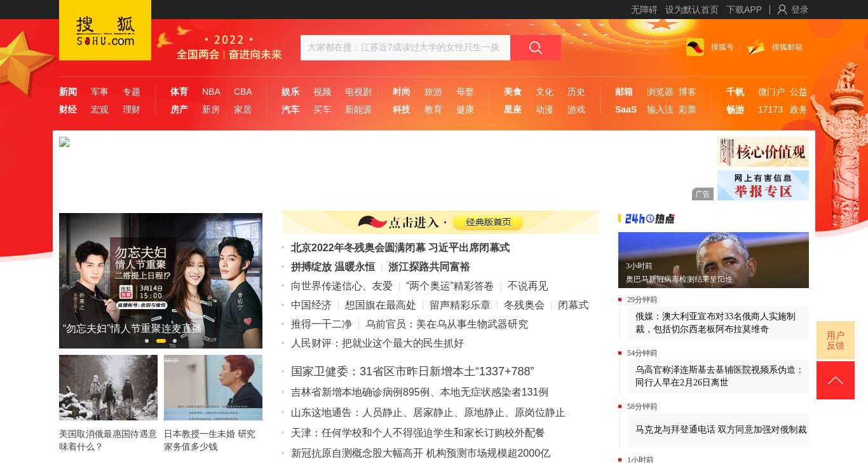Open 乌前官员 生物武器研究 link

click(x=447, y=324)
